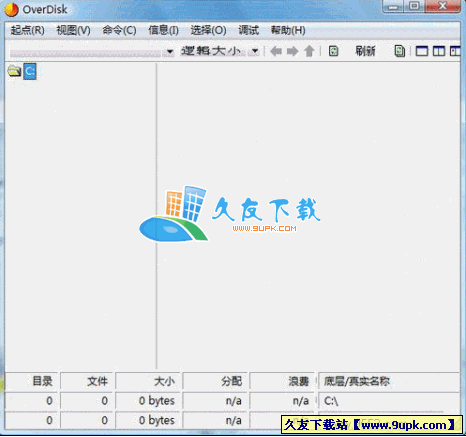Image resolution: width=466 pixels, height=437 pixels.
Task: Go forward with the right arrow icon
Action: (x=292, y=51)
